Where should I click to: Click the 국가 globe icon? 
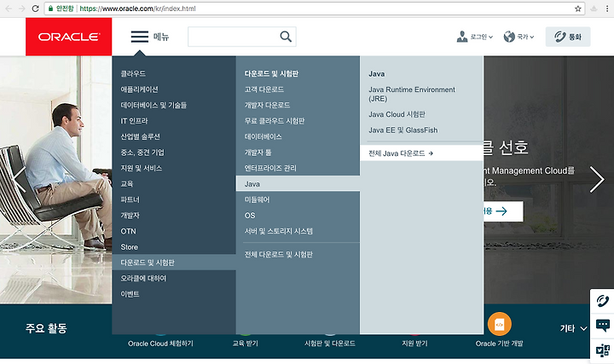[509, 37]
